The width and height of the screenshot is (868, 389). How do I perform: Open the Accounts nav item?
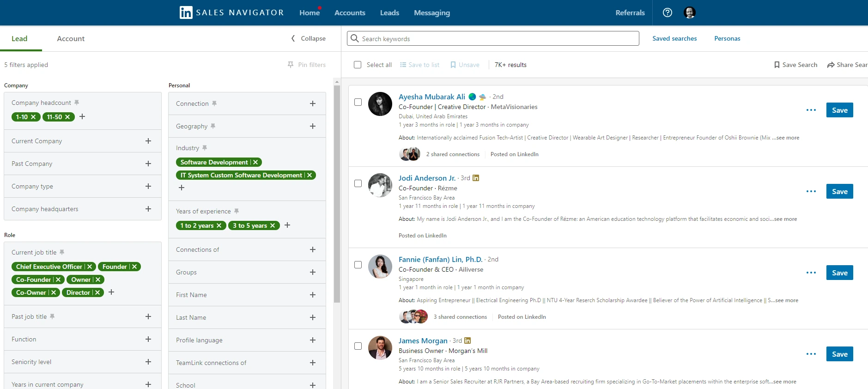tap(350, 12)
